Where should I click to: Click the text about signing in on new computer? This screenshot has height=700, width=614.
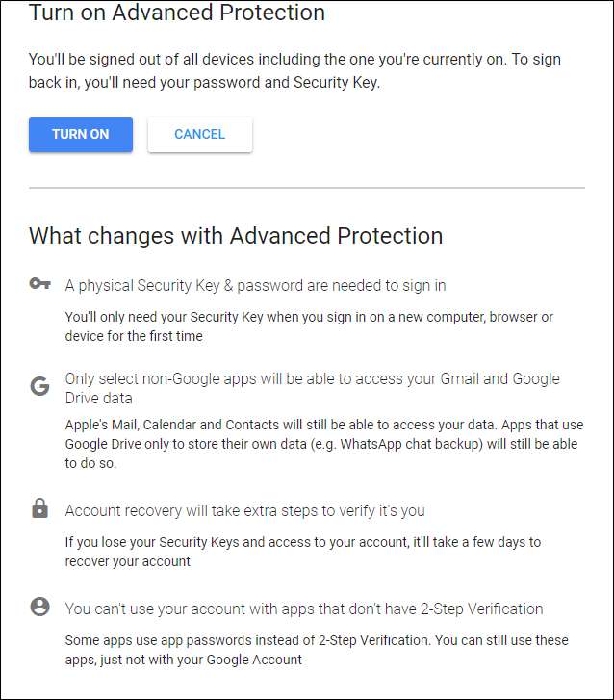point(308,325)
